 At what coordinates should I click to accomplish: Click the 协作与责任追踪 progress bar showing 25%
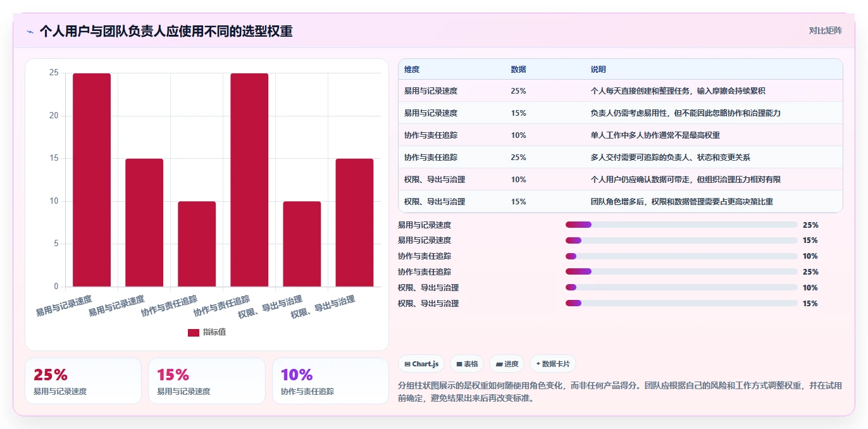[681, 271]
